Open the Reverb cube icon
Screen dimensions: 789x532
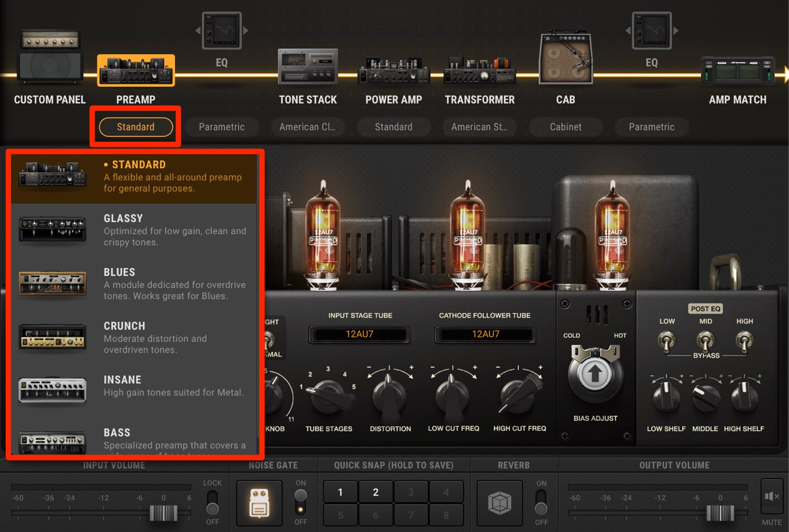click(499, 503)
